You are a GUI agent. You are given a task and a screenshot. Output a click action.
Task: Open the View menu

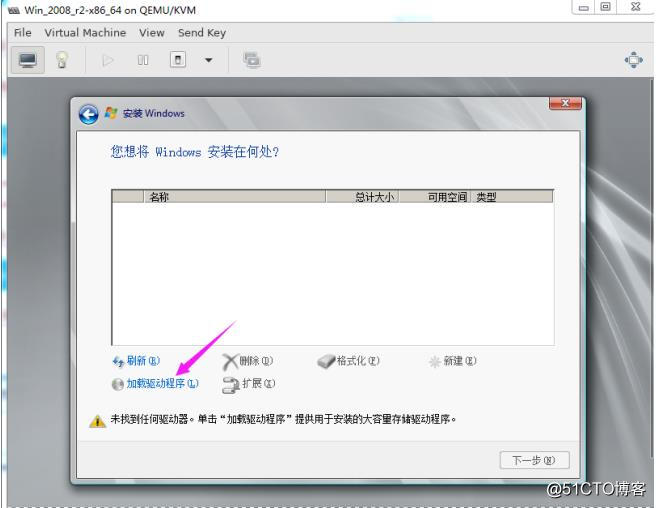pos(152,33)
